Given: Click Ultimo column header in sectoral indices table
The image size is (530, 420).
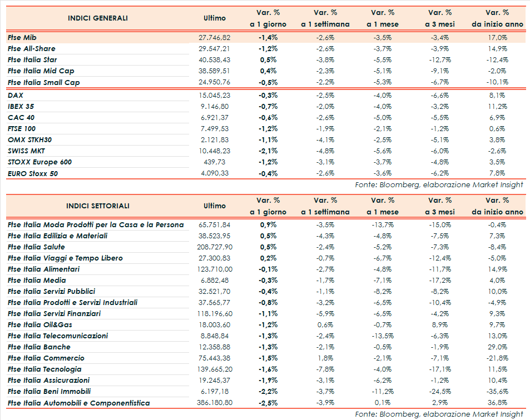Looking at the screenshot, I should [215, 206].
